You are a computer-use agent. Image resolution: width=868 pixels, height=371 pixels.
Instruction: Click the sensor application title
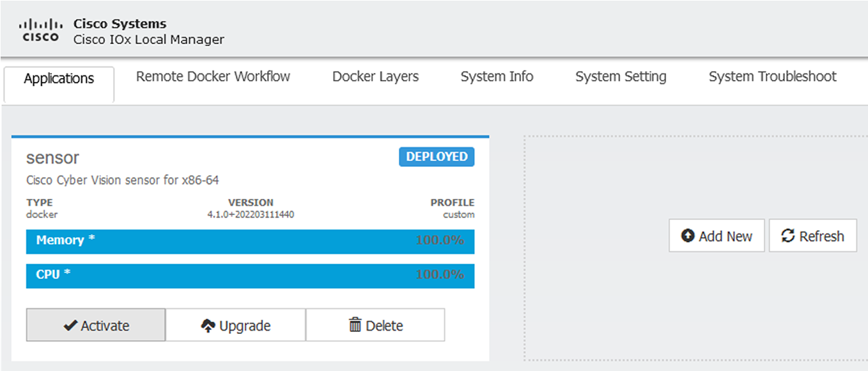(x=52, y=158)
